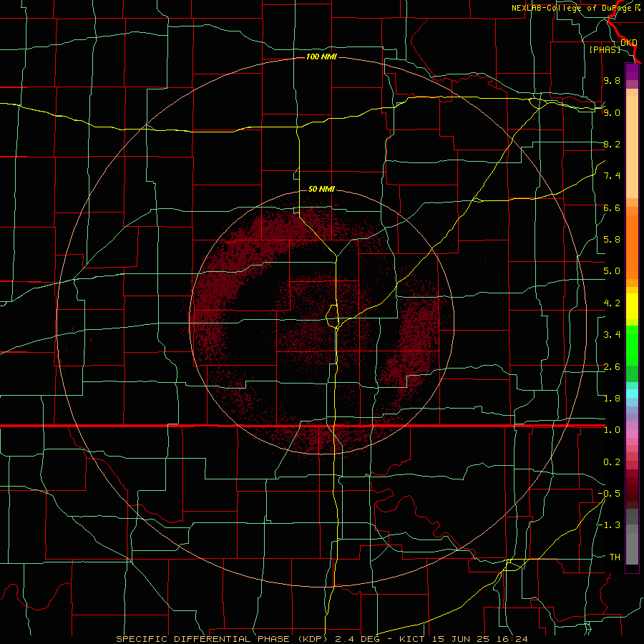Click the 9.0 value on the color scale
Screen dimensions: 644x644
click(x=612, y=112)
